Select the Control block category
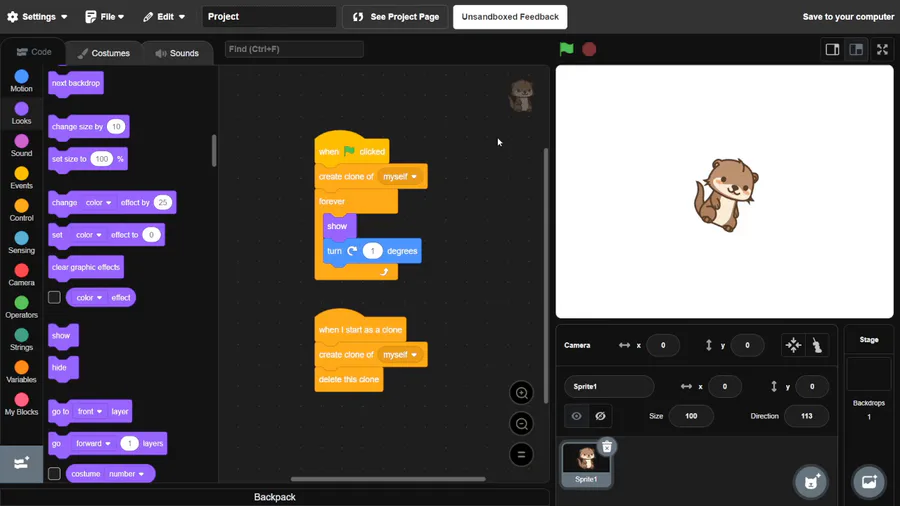This screenshot has width=900, height=506. tap(21, 210)
